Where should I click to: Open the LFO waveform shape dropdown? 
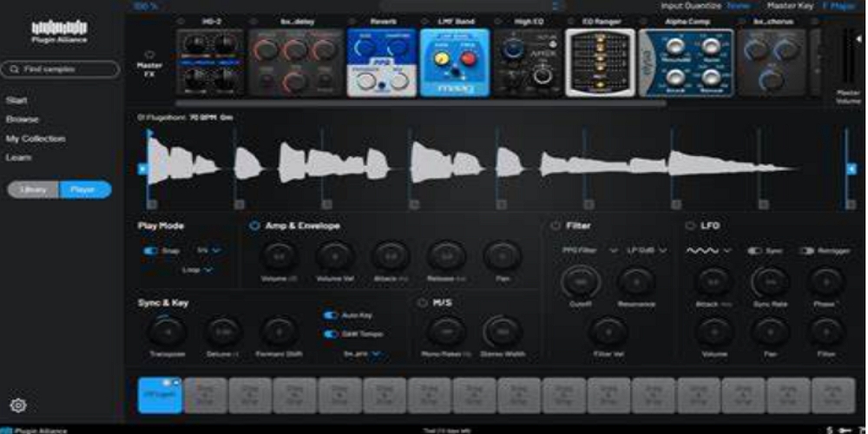pyautogui.click(x=708, y=251)
